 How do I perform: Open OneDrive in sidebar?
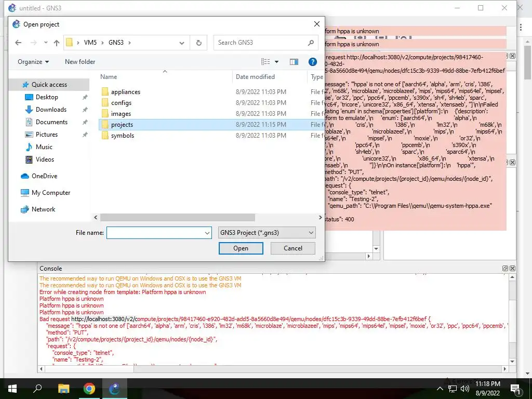(x=44, y=176)
